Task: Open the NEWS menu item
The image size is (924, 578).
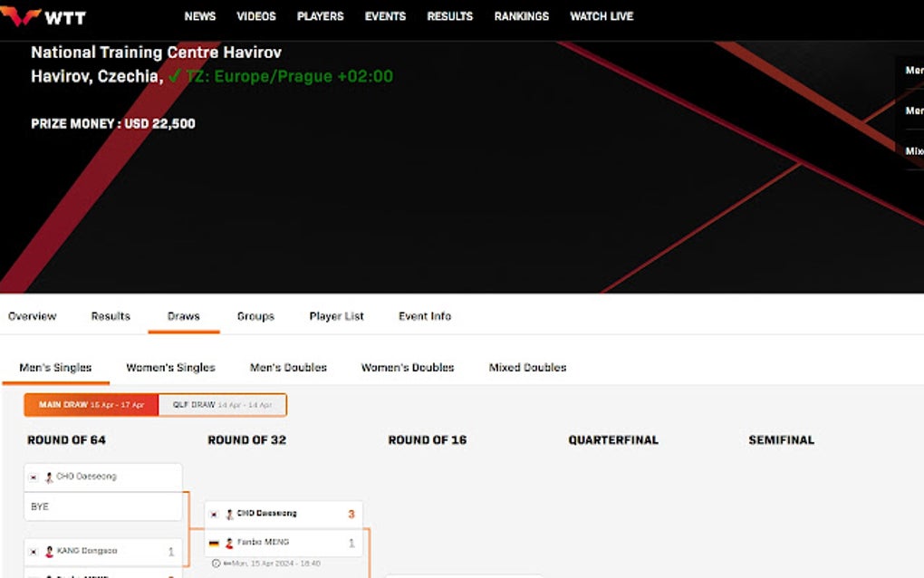Action: tap(200, 16)
